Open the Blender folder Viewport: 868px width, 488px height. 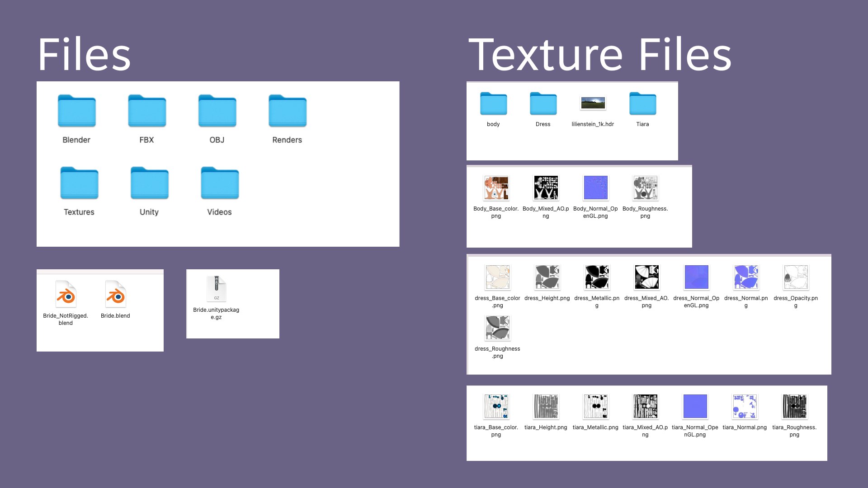(x=76, y=111)
